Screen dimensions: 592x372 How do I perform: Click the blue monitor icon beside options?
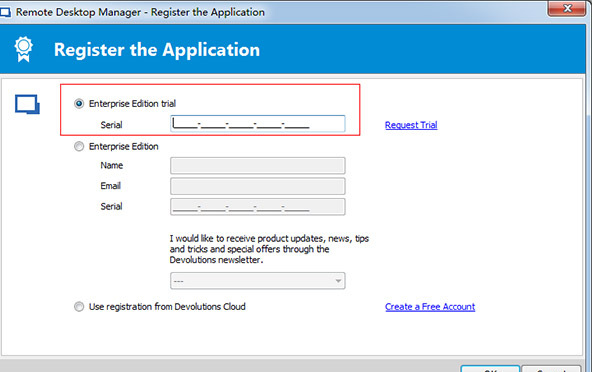tap(27, 104)
